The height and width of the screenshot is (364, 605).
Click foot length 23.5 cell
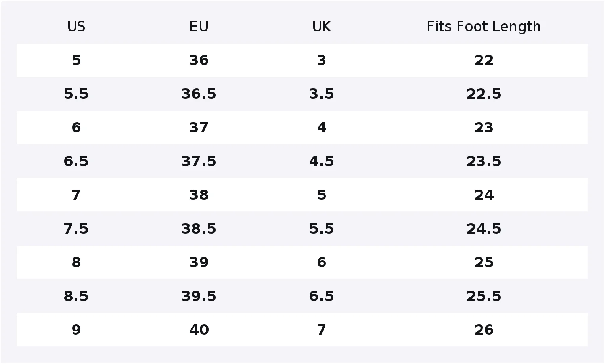(484, 161)
